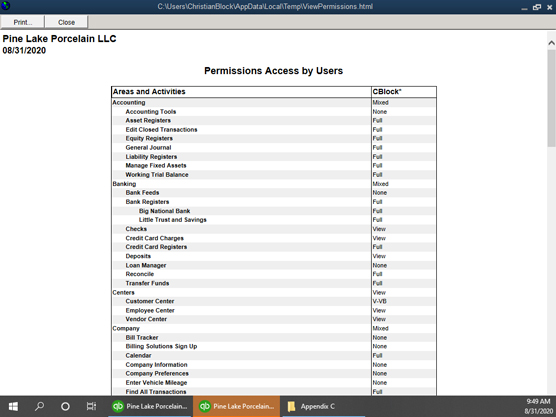Click the 'Full' value for Calendar
556x417 pixels.
[x=377, y=356]
